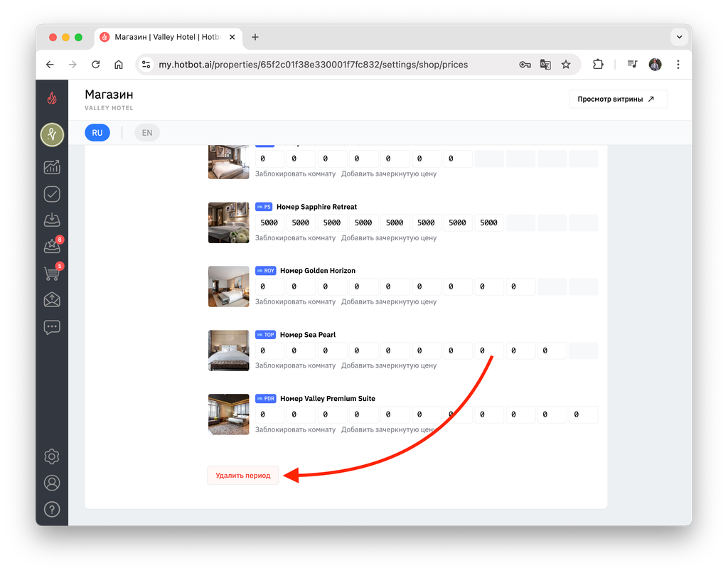This screenshot has width=728, height=573.
Task: Click first 5000 price field of Sapphire Retreat
Action: tap(269, 223)
